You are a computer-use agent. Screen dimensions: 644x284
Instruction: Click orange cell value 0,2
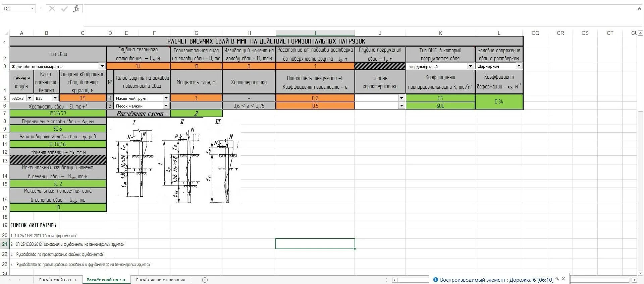(315, 98)
